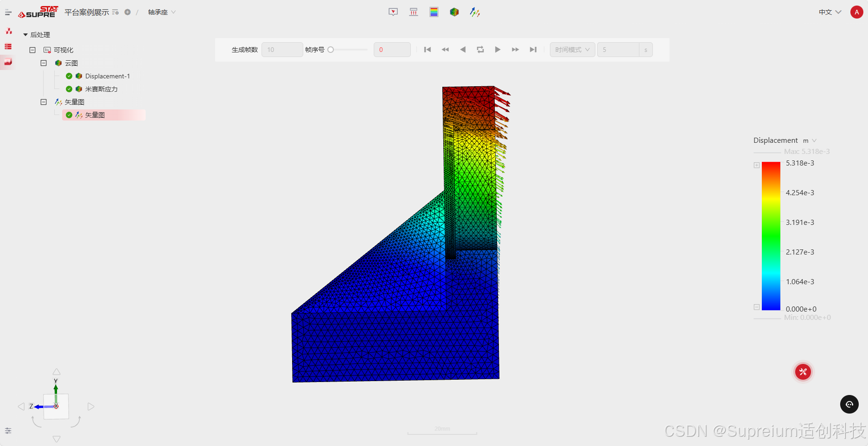This screenshot has width=868, height=446.
Task: Rotate view right with the right triangle
Action: 91,407
